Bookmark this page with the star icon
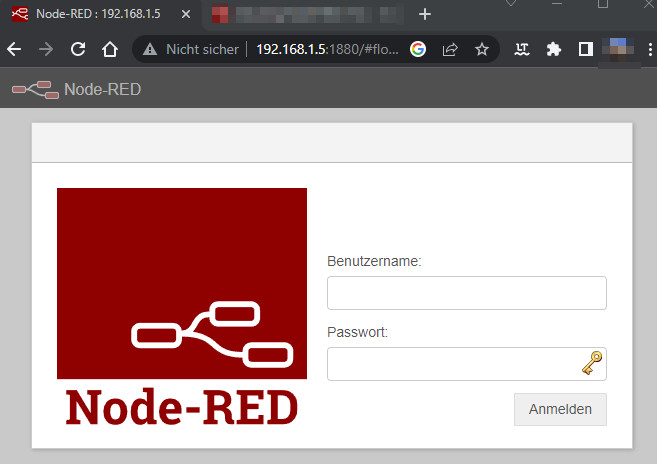The image size is (657, 464). pyautogui.click(x=482, y=49)
